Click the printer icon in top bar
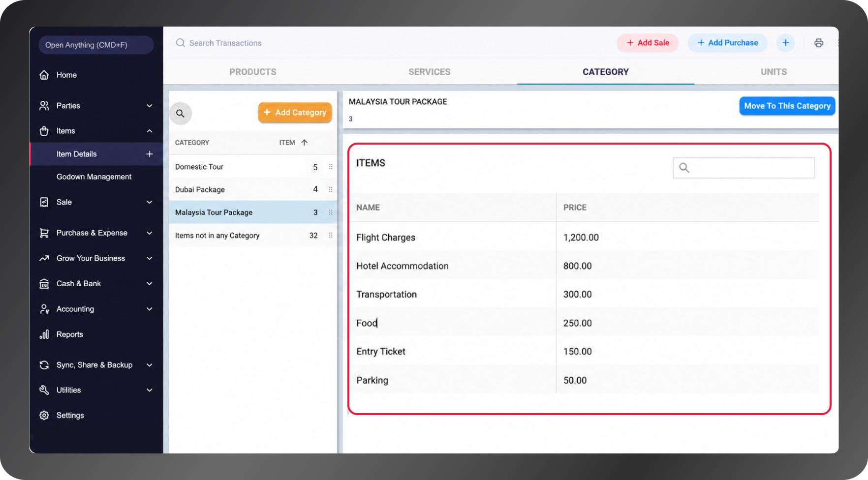This screenshot has width=868, height=480. [819, 43]
